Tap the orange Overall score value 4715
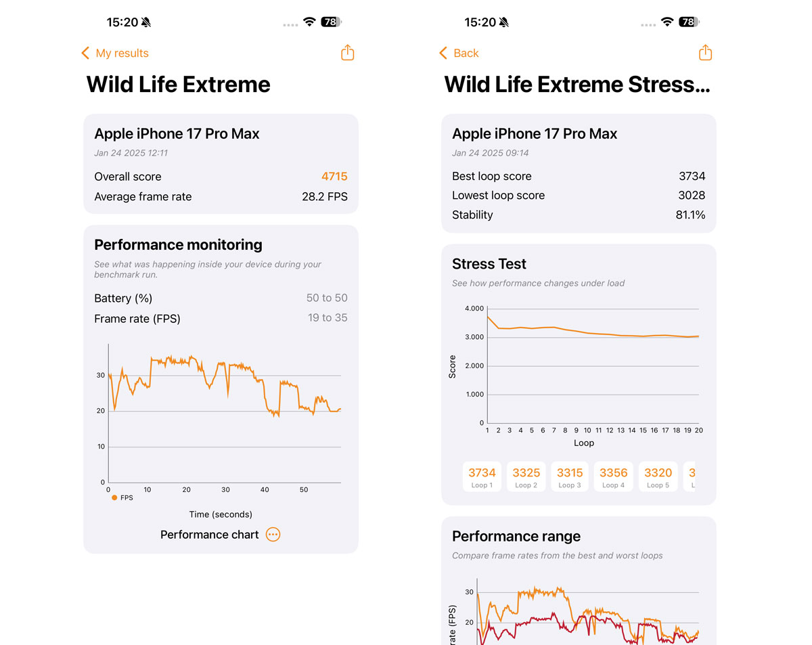 [x=334, y=177]
